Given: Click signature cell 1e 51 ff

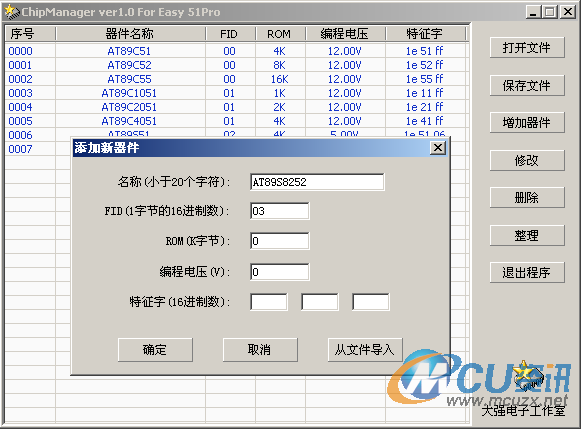Looking at the screenshot, I should (x=424, y=51).
